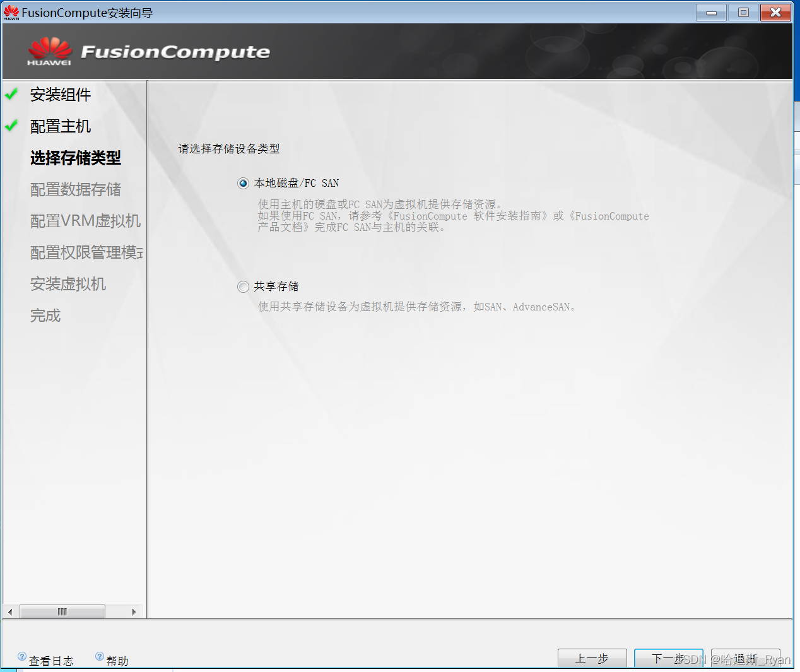The width and height of the screenshot is (800, 672).
Task: Open the 配置数据存储 step
Action: [x=76, y=189]
